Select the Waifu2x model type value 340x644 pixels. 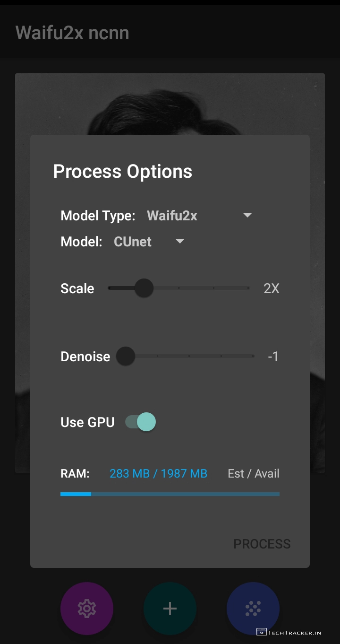click(x=172, y=216)
